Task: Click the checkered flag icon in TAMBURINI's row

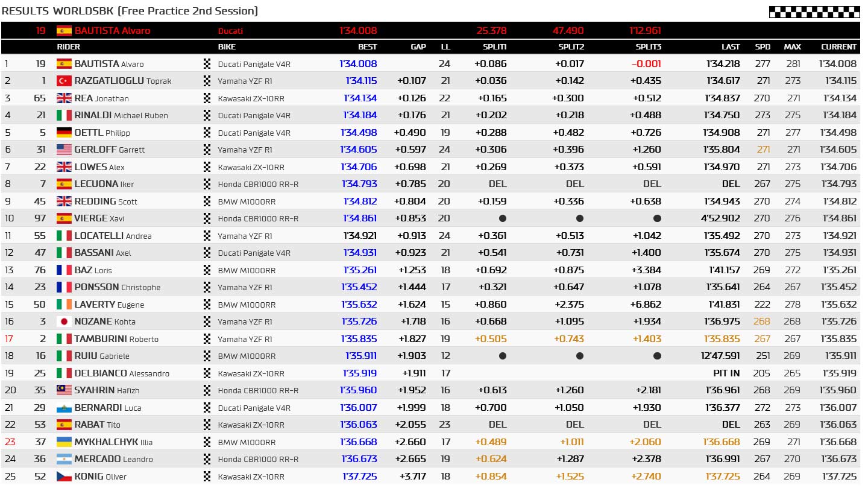Action: point(208,338)
